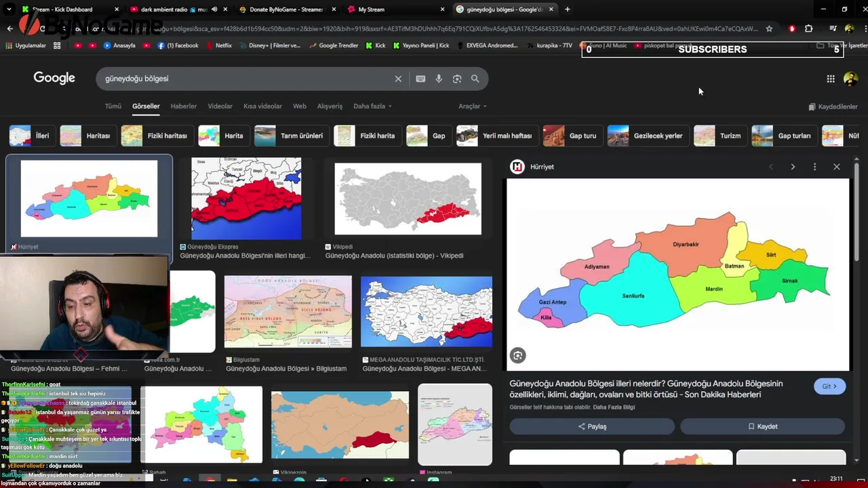Open Kaydedilenler saved items

(833, 107)
